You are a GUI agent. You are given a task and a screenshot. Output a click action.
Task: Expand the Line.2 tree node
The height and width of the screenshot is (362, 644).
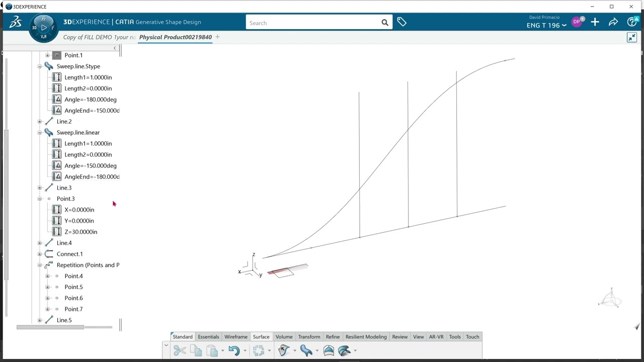tap(40, 121)
